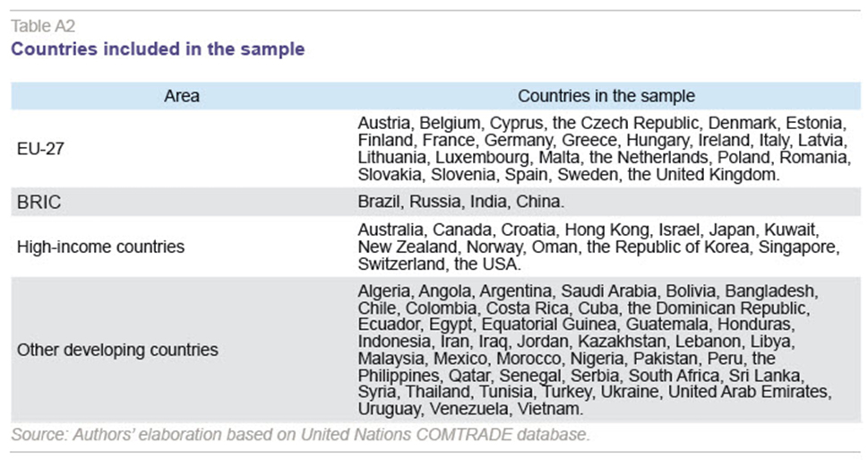
Task: Click 'Algeria' in the developing countries list
Action: click(x=386, y=291)
